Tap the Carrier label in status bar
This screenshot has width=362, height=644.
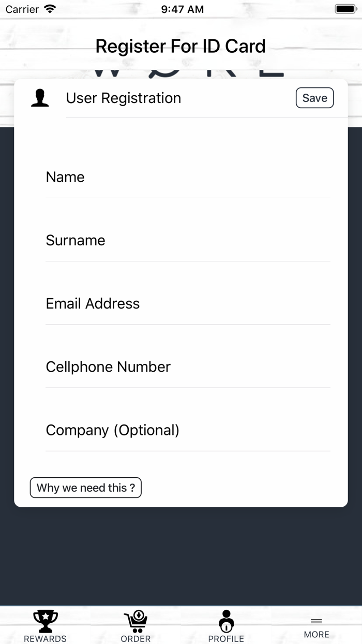[22, 9]
